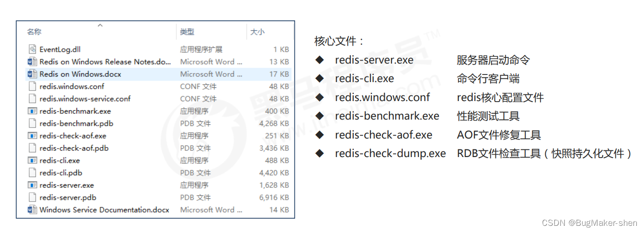Click the Word icon of Windows Service Documentation.docx
Viewport: 644px width, 232px height.
point(32,210)
